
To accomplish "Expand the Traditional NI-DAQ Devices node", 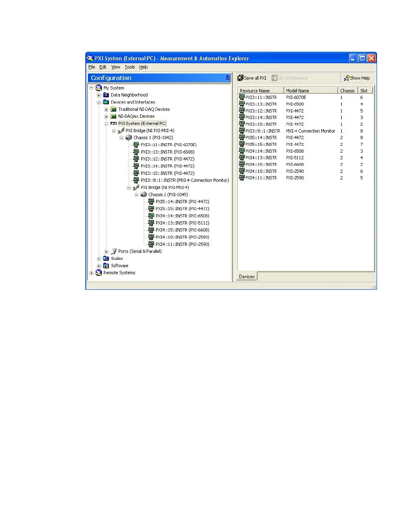I will [106, 110].
